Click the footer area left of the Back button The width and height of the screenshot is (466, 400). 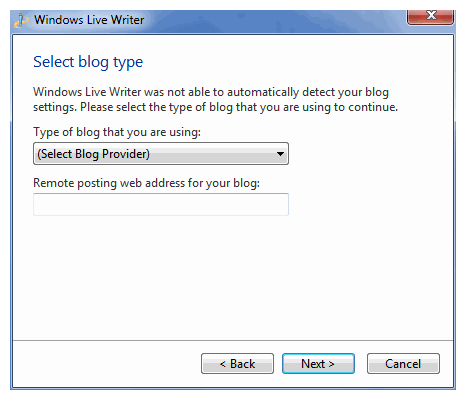pyautogui.click(x=107, y=363)
